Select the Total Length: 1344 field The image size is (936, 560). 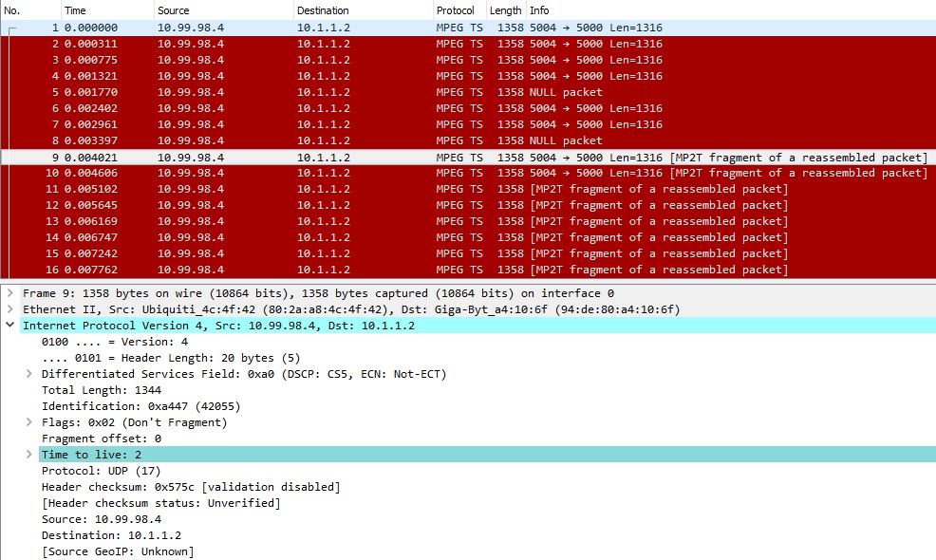click(x=102, y=390)
